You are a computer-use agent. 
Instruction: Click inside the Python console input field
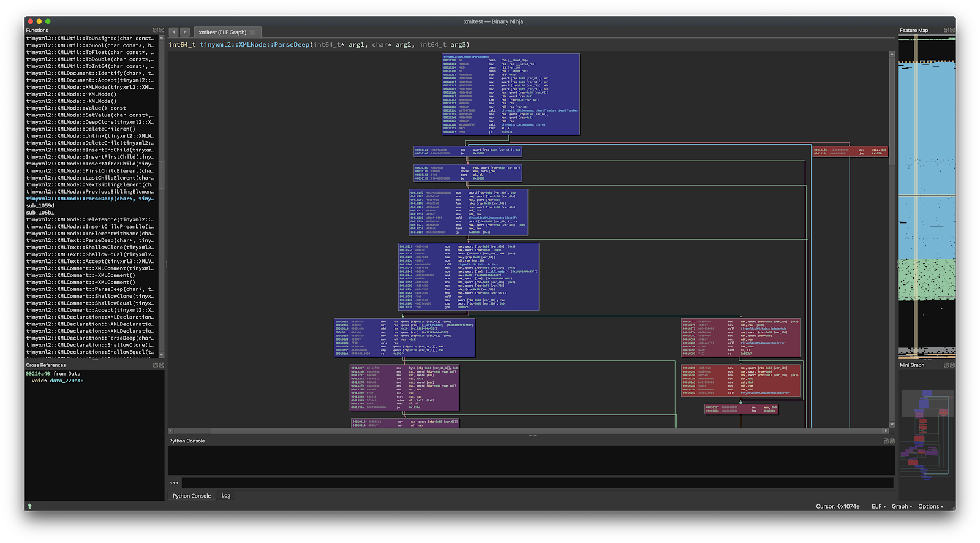tap(537, 483)
